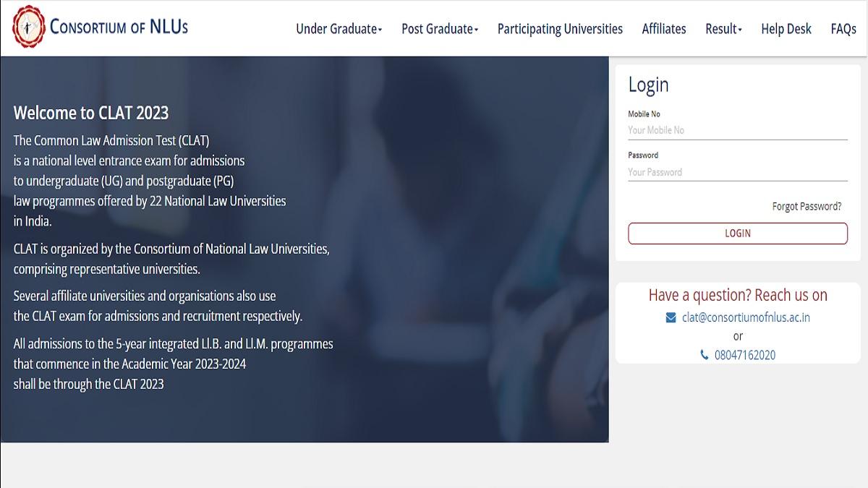Open the clat@consortiumofnlus.ac.in email link
This screenshot has width=868, height=488.
coord(746,317)
